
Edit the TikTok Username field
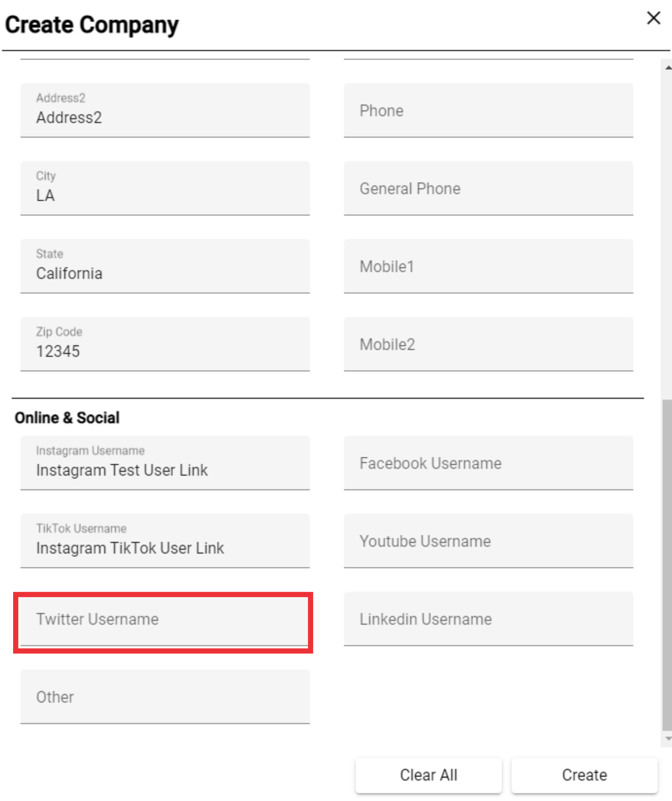point(165,541)
